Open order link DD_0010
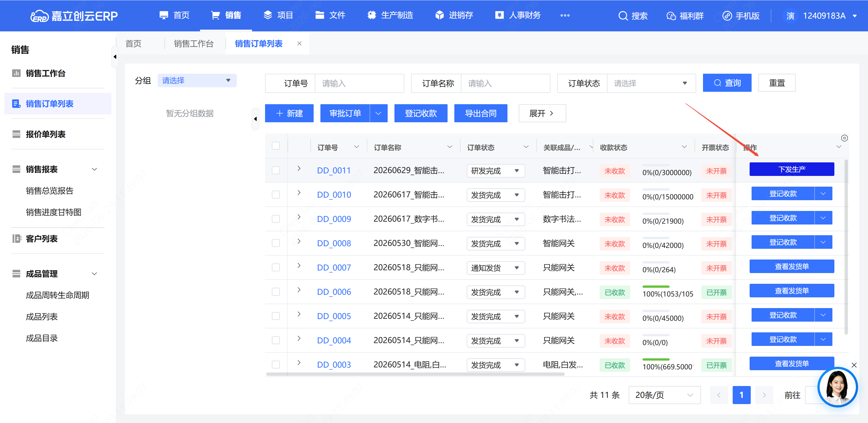 tap(334, 195)
